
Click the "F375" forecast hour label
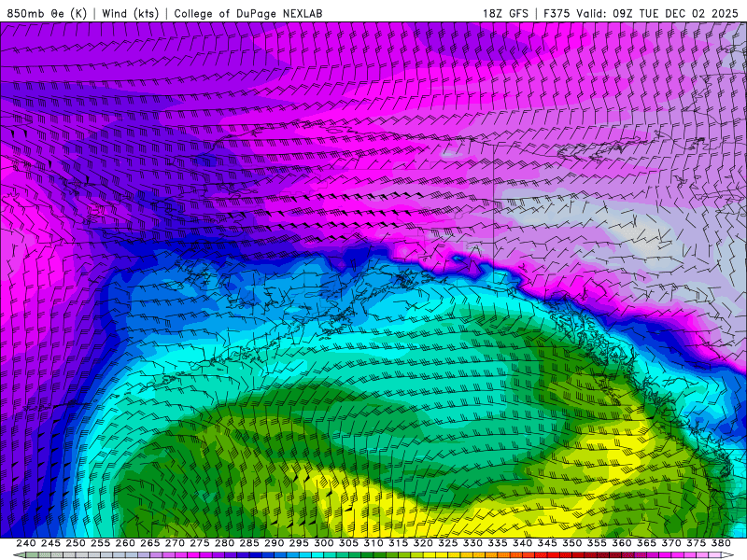pyautogui.click(x=557, y=13)
